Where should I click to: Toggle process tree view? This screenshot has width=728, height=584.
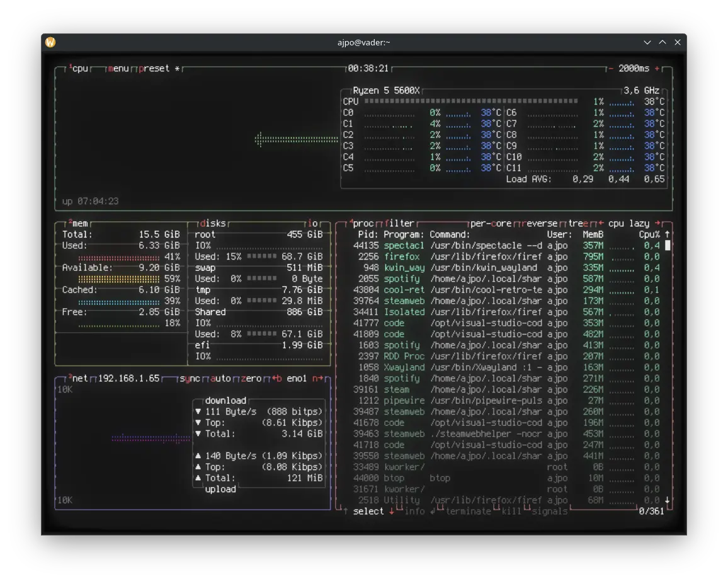click(579, 224)
